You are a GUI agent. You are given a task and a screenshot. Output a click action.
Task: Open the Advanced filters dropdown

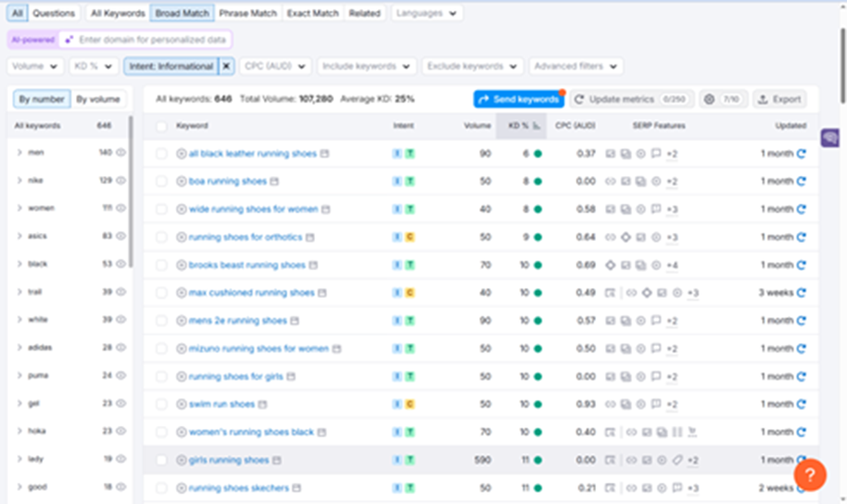[576, 66]
